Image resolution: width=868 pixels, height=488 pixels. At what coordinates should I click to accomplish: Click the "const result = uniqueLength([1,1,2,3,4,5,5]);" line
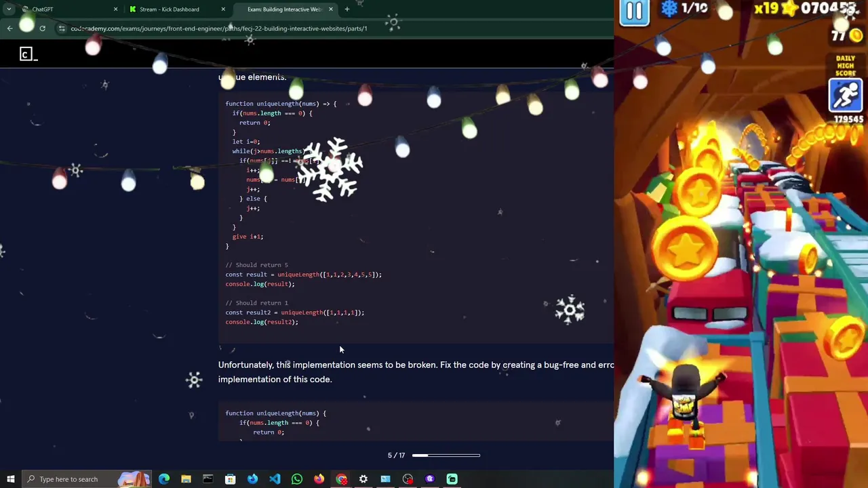304,274
